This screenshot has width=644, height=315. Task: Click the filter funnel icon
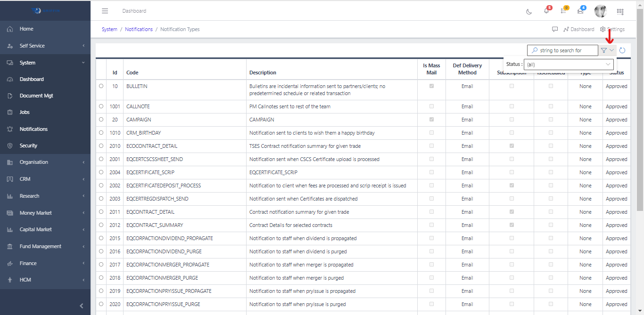coord(604,50)
